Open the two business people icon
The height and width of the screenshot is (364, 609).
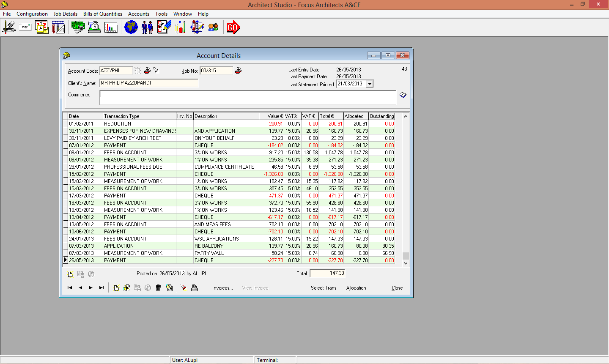coord(148,27)
